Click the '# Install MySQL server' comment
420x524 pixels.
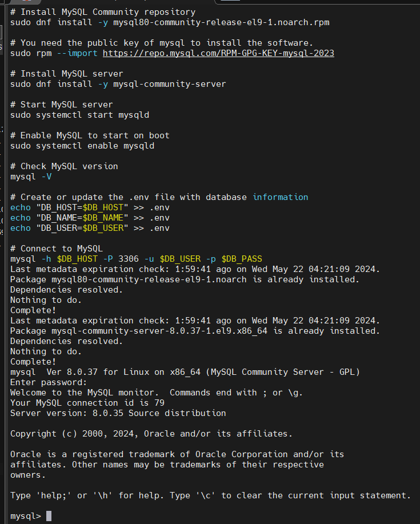pyautogui.click(x=66, y=74)
